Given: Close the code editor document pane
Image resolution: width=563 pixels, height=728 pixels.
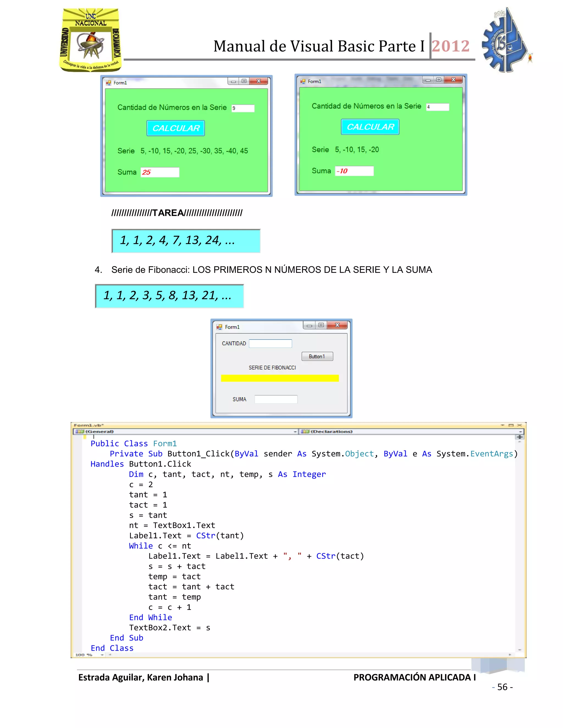Looking at the screenshot, I should coord(519,425).
